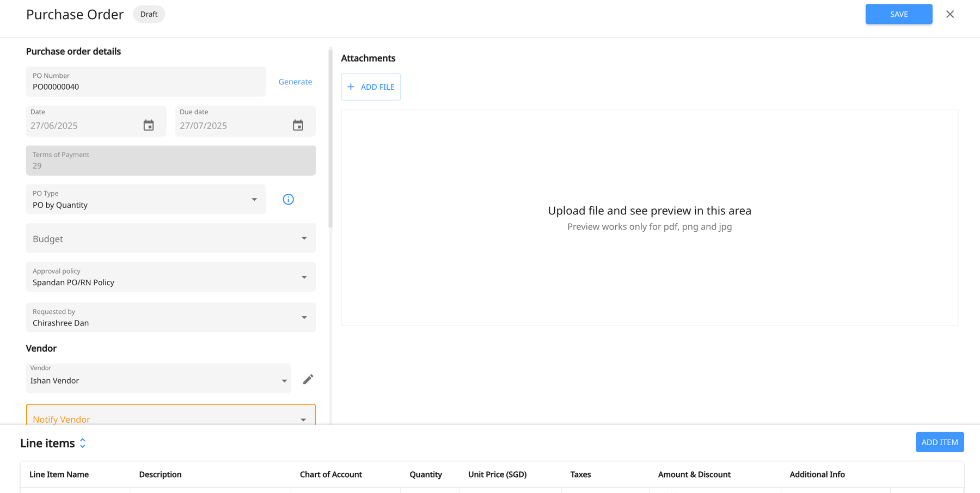
Task: Open the Requested by dropdown
Action: pos(304,317)
